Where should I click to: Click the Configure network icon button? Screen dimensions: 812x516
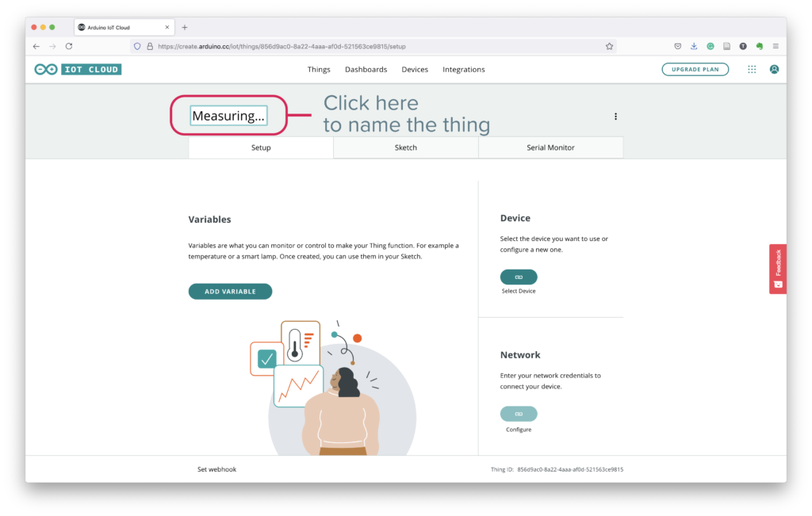click(519, 414)
